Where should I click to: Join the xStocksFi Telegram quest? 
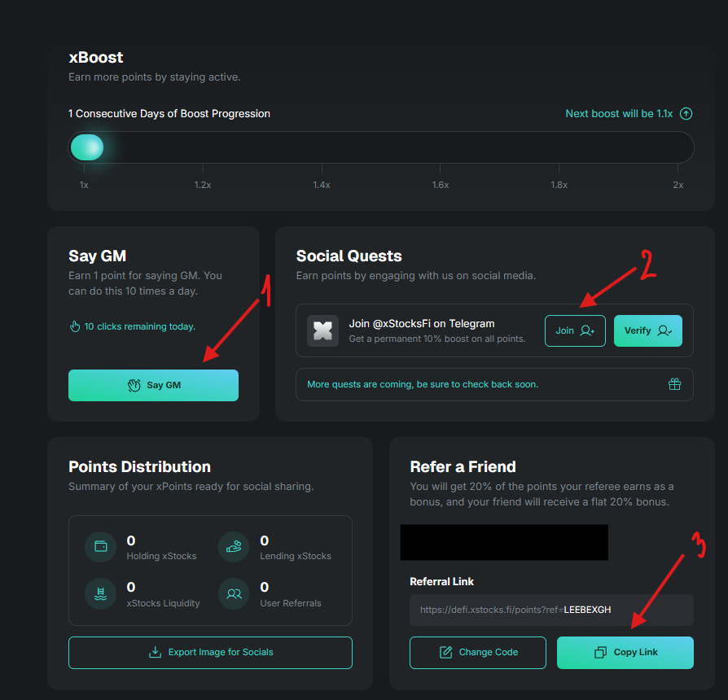click(574, 331)
